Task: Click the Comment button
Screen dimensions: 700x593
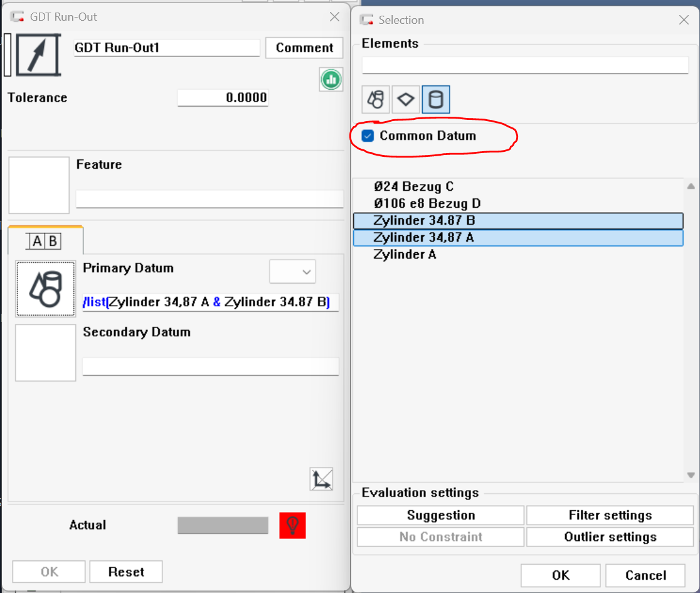Action: coord(304,48)
